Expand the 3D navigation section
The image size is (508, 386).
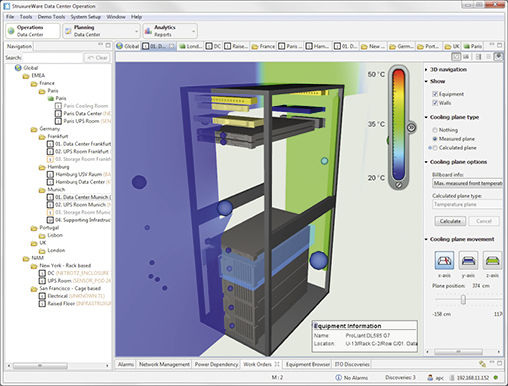(426, 70)
